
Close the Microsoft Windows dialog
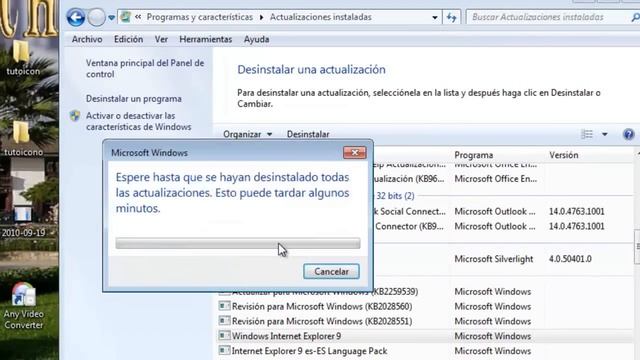355,153
